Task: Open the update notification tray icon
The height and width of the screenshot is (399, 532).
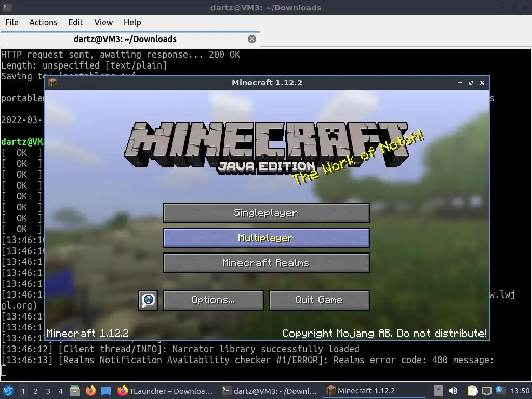Action: point(500,390)
